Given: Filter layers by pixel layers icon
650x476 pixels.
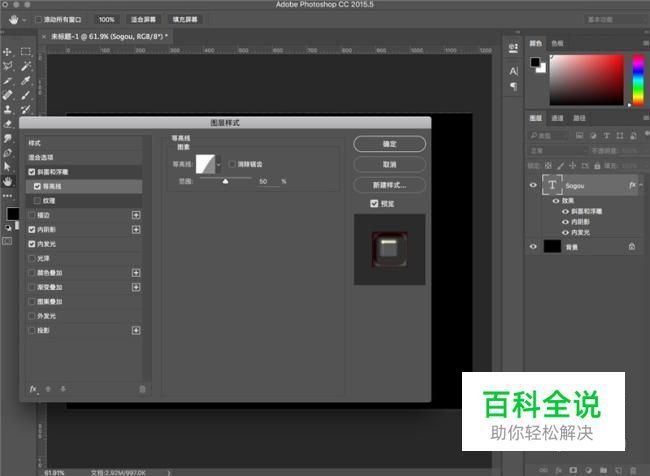Looking at the screenshot, I should (580, 136).
